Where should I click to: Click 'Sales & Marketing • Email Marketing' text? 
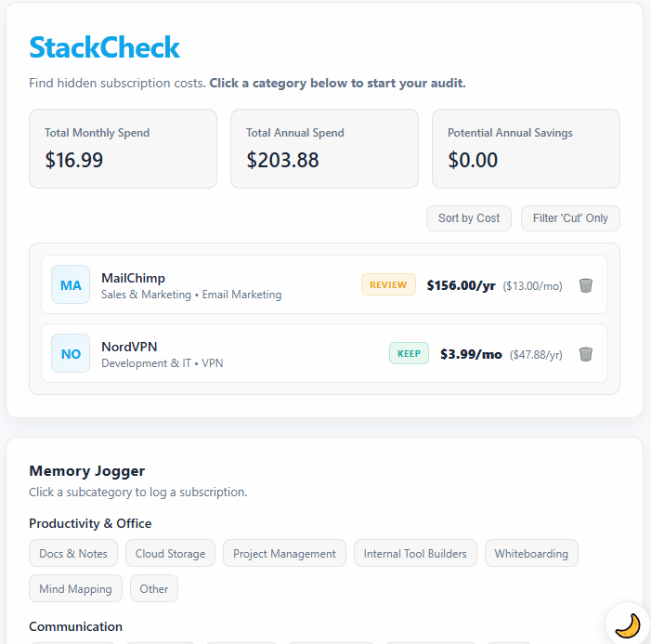pos(191,295)
